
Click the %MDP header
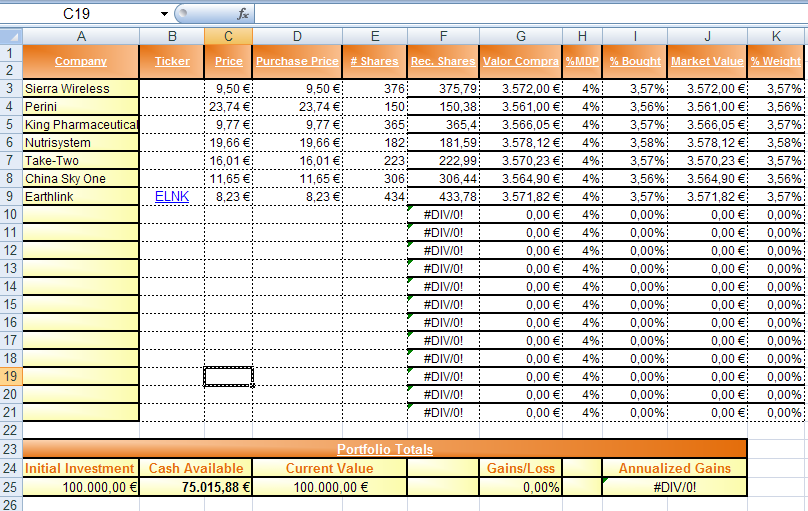582,61
